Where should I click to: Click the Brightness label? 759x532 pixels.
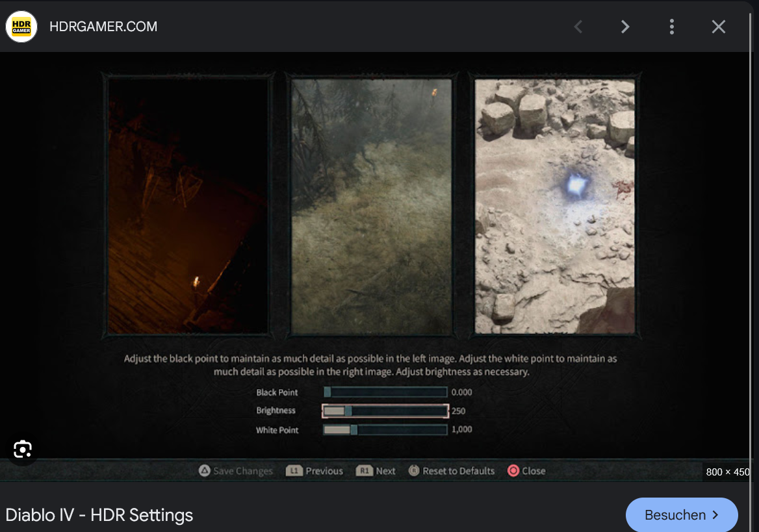(276, 411)
